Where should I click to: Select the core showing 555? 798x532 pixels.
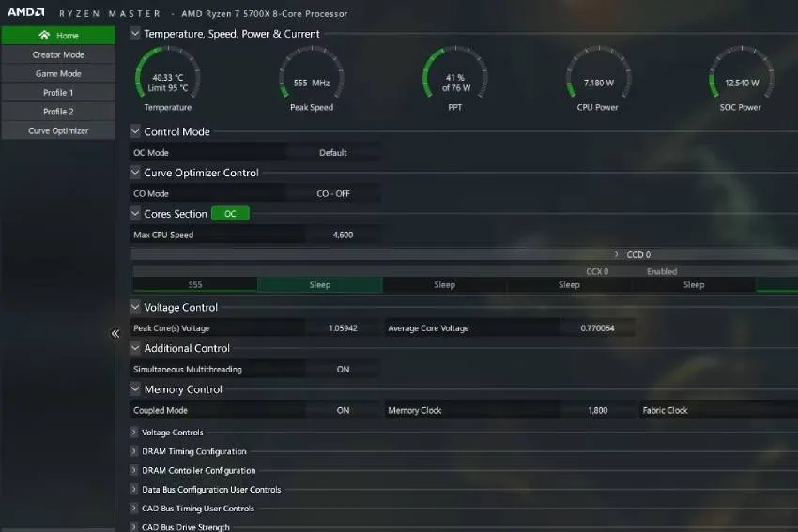pos(195,285)
